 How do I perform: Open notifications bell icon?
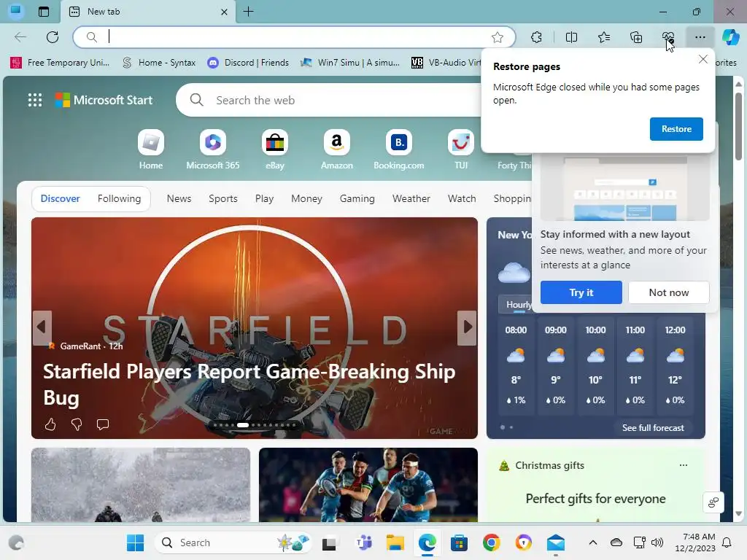pyautogui.click(x=727, y=542)
